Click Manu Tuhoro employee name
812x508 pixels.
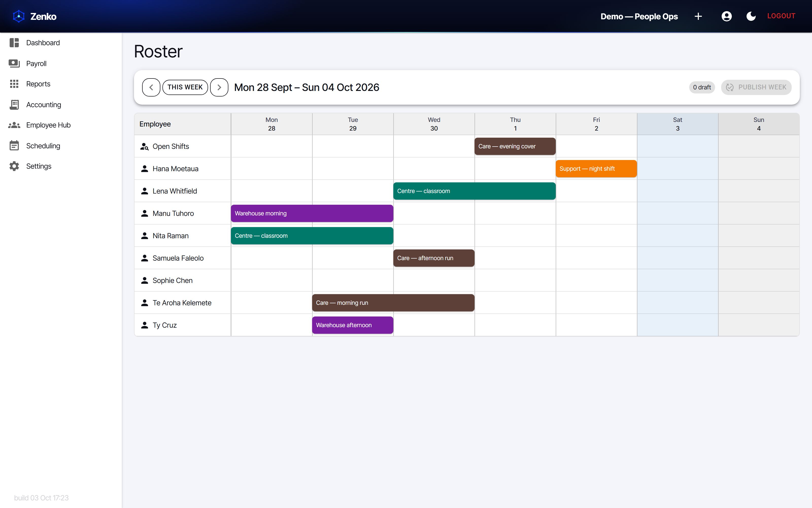173,213
